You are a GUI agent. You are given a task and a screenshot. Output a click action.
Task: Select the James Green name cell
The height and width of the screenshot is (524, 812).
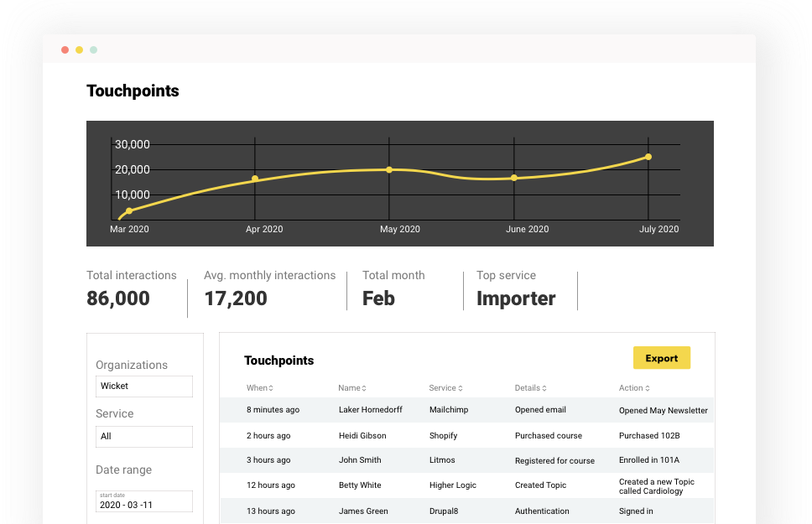point(363,511)
